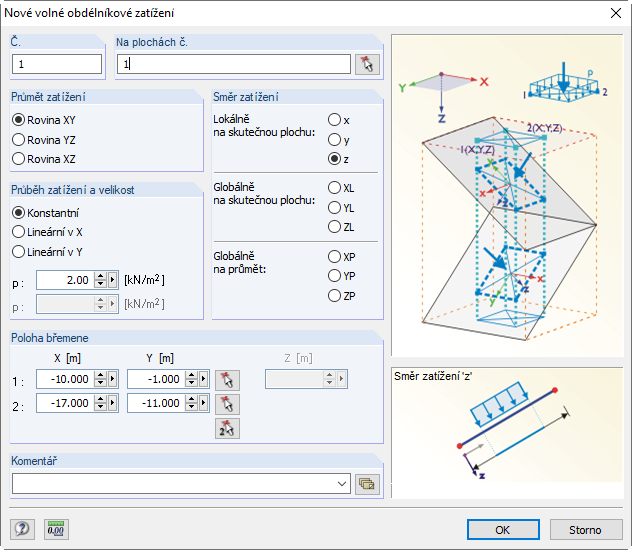Choose Lineární v Y distribution
This screenshot has height=550, width=632.
pyautogui.click(x=48, y=252)
